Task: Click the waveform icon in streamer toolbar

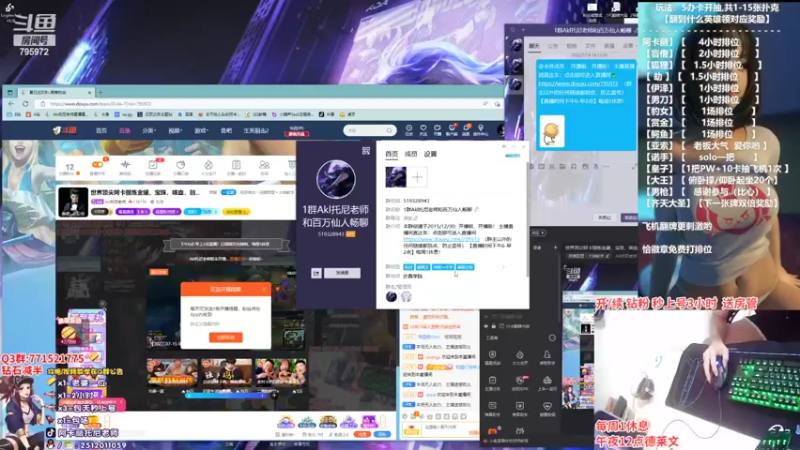Action: [x=125, y=165]
